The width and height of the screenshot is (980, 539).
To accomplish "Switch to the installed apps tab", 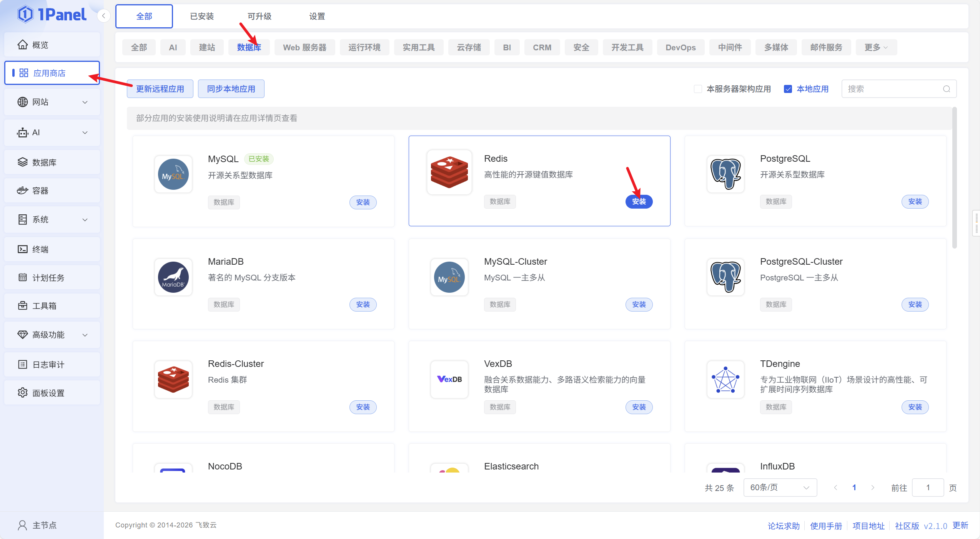I will [202, 17].
